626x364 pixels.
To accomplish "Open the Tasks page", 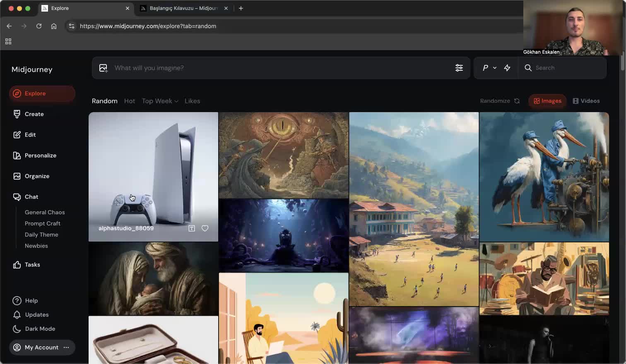I will pyautogui.click(x=26, y=265).
